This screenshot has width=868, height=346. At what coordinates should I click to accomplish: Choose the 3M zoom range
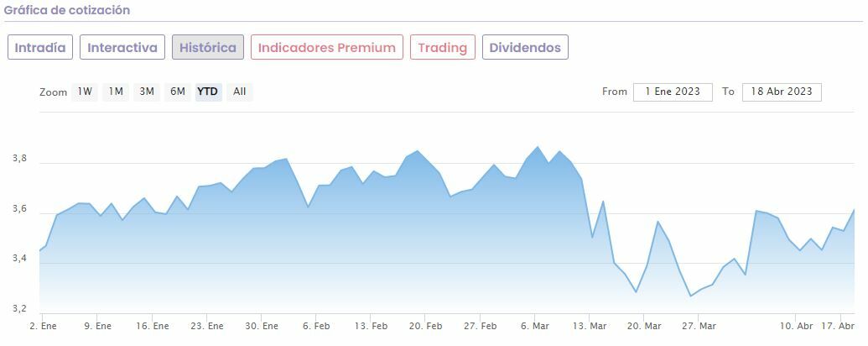(147, 92)
